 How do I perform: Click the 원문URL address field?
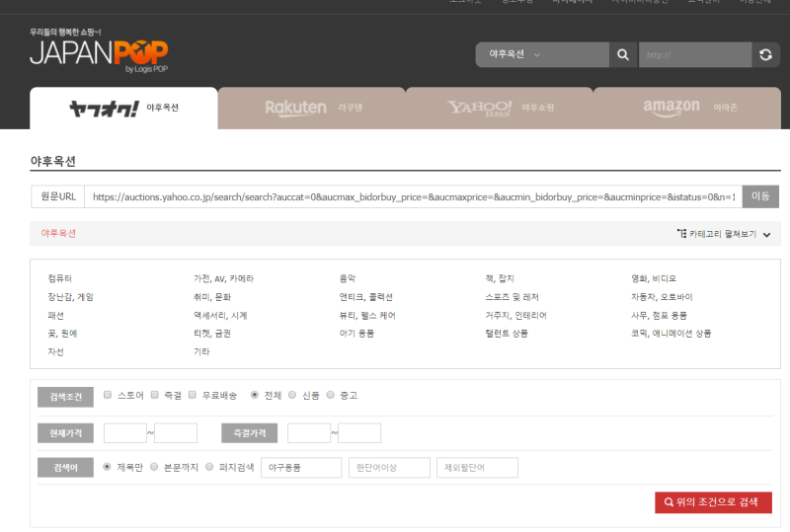pyautogui.click(x=413, y=197)
